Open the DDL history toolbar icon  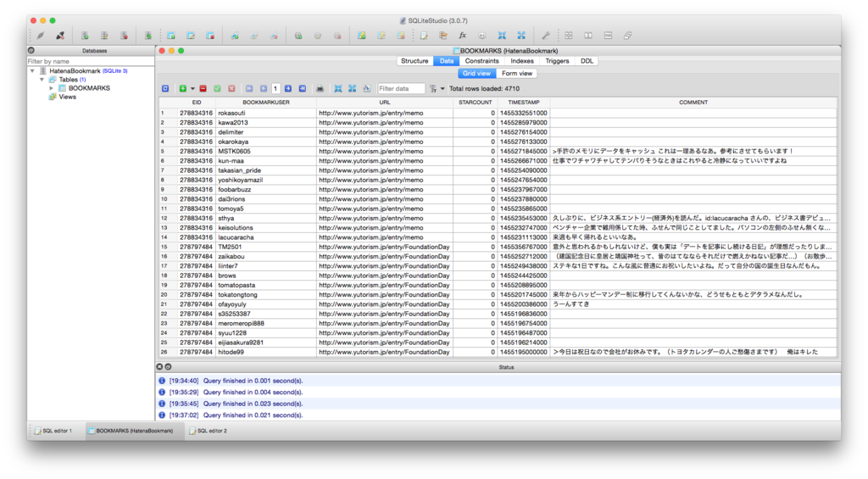click(442, 36)
